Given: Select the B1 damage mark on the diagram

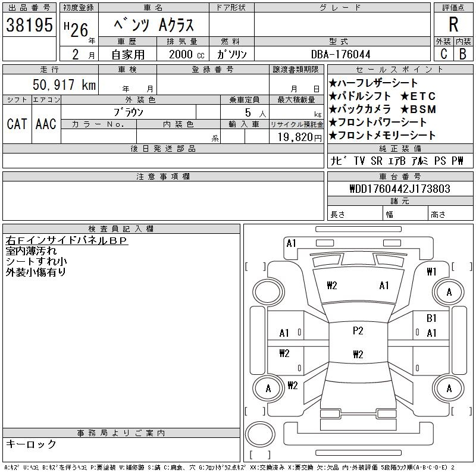Looking at the screenshot, I should point(431,318).
